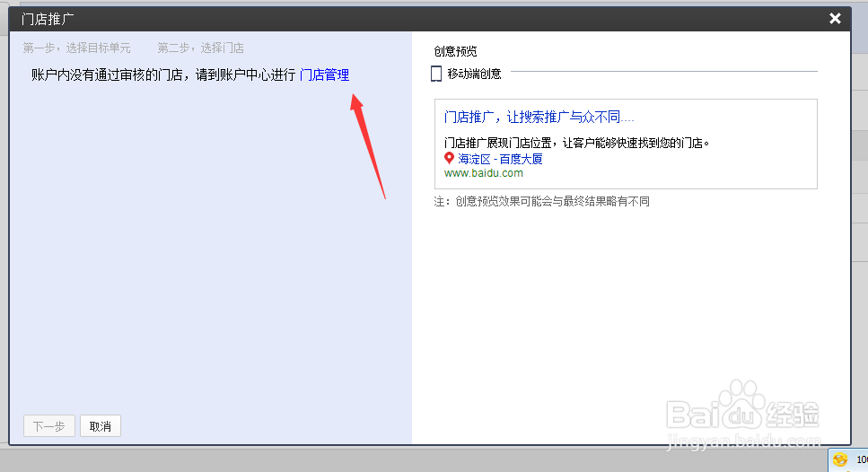Open the 海淀区 - 百度大厦 address link
Screen dimensions: 868x472
tap(500, 159)
